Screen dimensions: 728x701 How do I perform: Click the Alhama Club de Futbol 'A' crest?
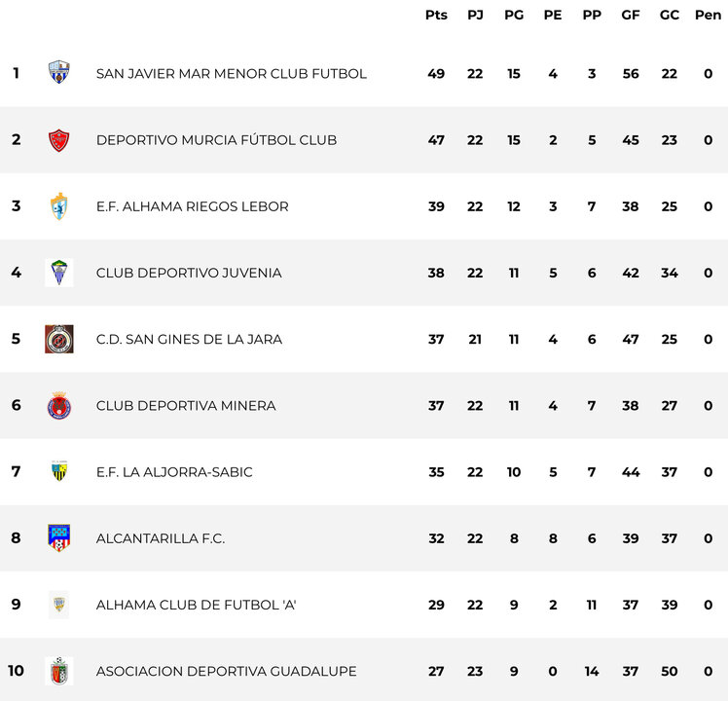click(59, 605)
